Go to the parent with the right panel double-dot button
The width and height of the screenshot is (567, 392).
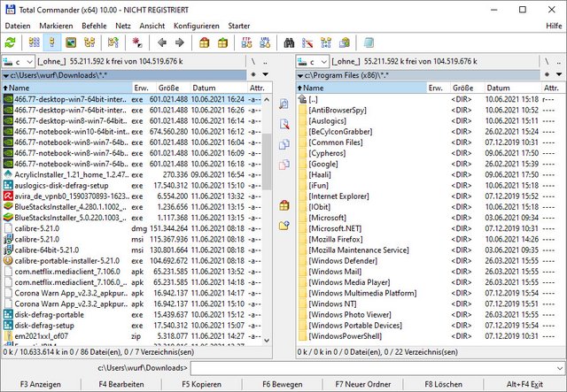tap(559, 62)
